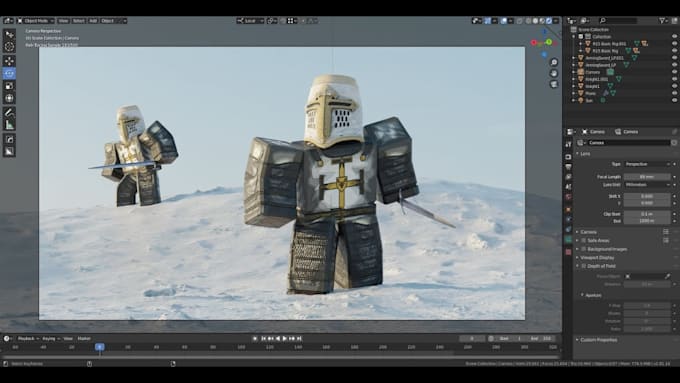Viewport: 680px width, 383px height.
Task: Jump to the timeline start frame
Action: 263,338
